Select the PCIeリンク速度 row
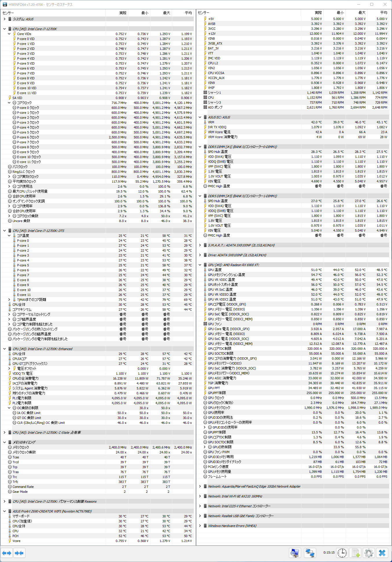The image size is (392, 562). [293, 467]
